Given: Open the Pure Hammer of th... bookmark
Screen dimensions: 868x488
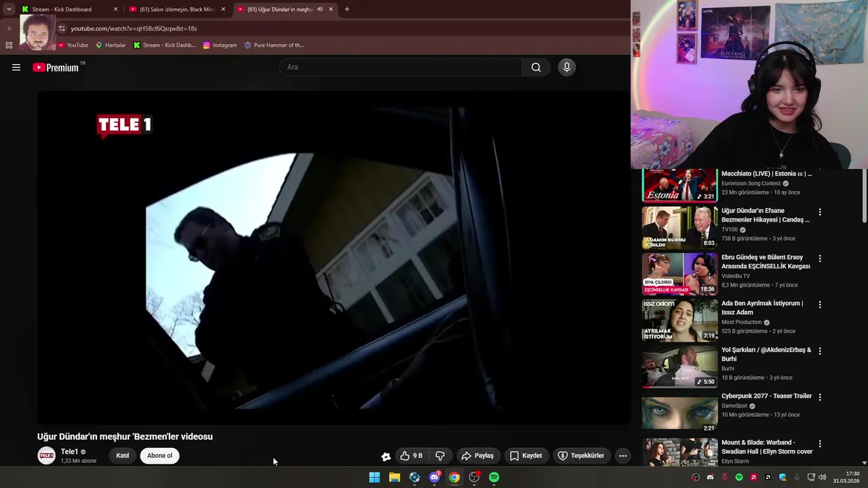Looking at the screenshot, I should pyautogui.click(x=274, y=45).
